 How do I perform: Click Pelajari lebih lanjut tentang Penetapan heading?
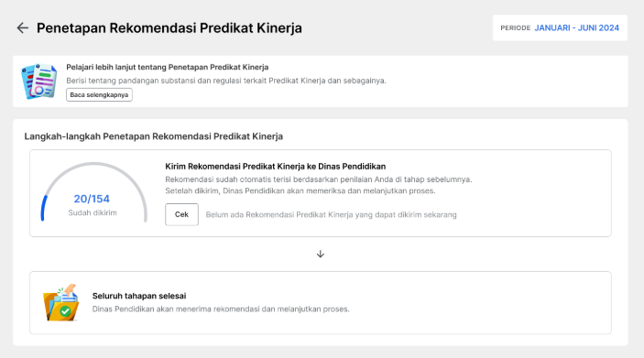(167, 67)
